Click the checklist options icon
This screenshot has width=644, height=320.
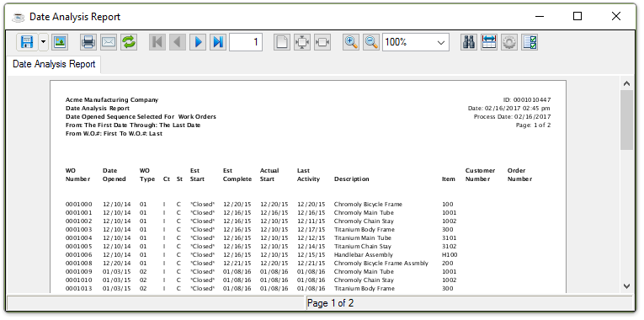(x=530, y=42)
